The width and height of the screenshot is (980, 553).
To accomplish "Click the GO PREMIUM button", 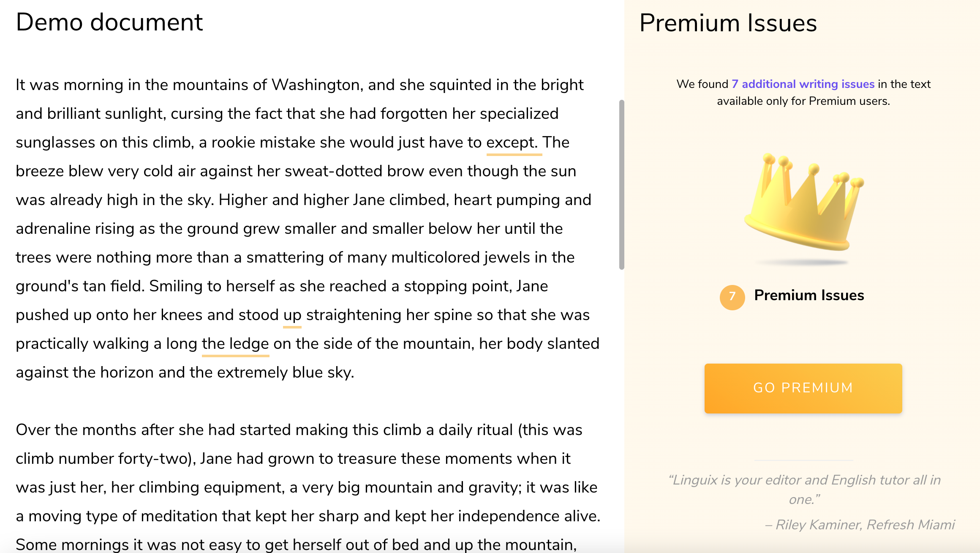I will (x=803, y=388).
